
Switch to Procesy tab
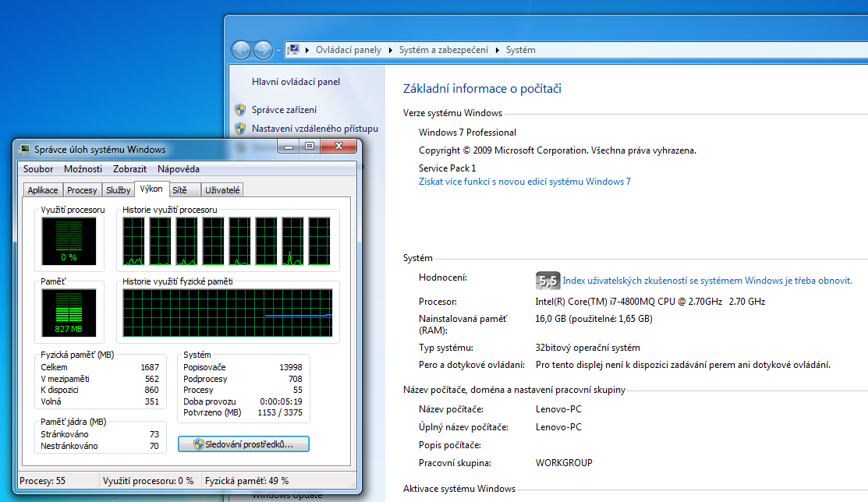coord(82,190)
